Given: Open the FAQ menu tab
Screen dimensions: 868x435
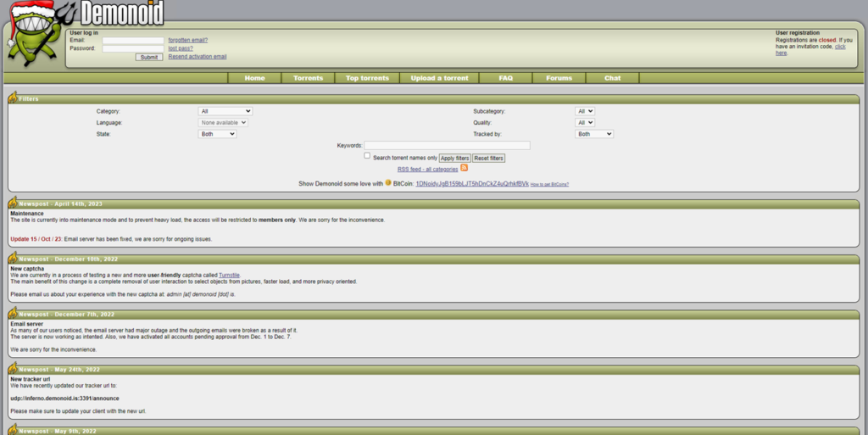Looking at the screenshot, I should click(x=506, y=78).
